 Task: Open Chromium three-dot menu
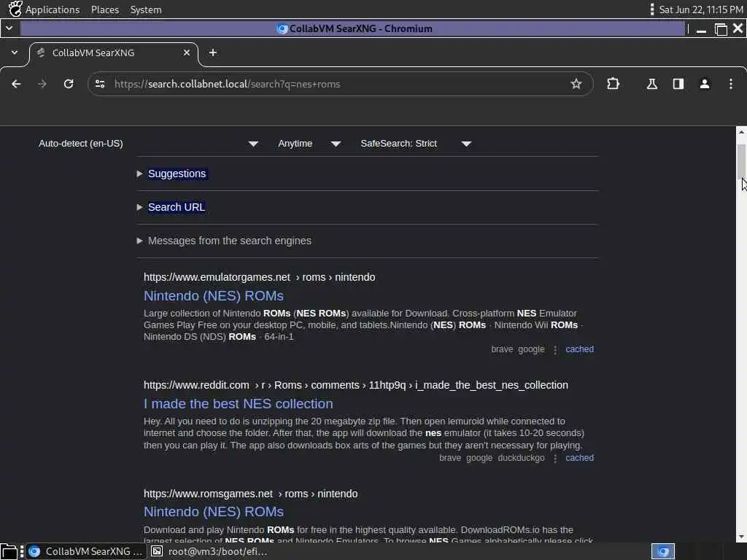click(731, 85)
